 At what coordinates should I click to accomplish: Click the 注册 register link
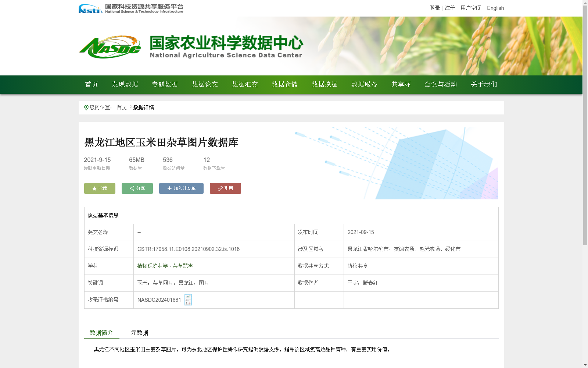[x=450, y=8]
